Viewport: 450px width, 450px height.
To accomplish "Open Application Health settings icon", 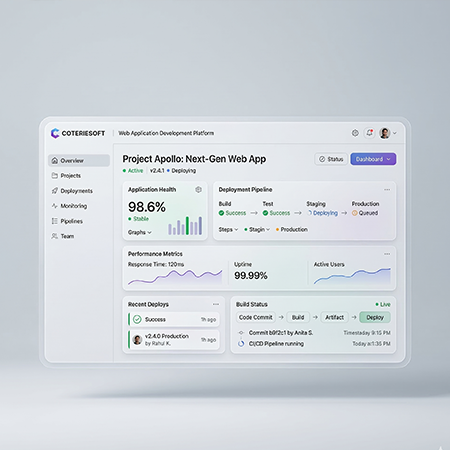I will (x=198, y=189).
